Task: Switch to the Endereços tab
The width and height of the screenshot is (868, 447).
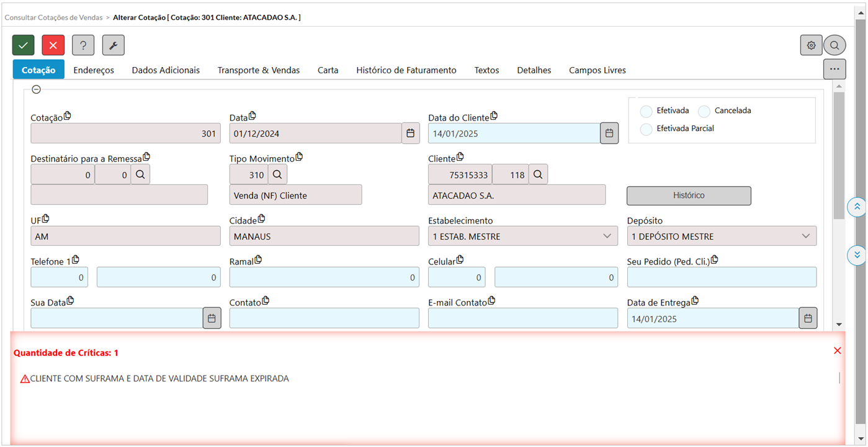Action: 94,70
